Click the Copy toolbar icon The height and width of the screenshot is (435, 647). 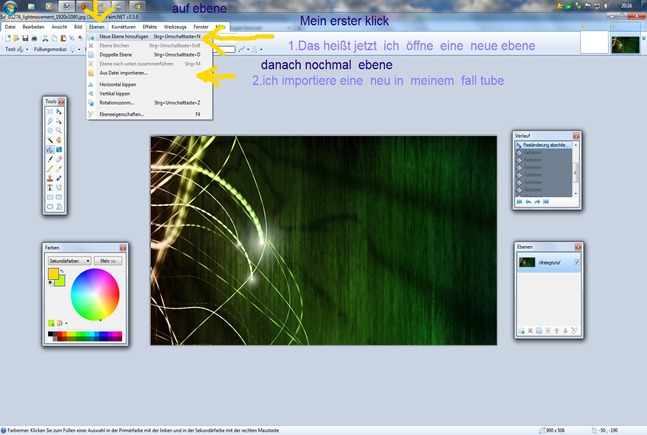54,38
